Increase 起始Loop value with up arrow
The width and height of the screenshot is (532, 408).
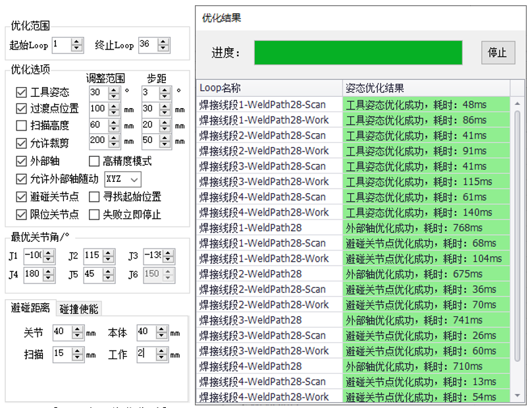(x=77, y=42)
